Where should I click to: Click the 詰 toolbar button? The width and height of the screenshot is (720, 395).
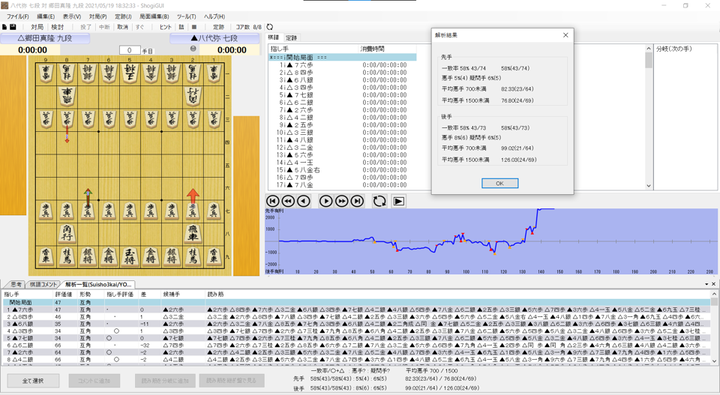(181, 27)
